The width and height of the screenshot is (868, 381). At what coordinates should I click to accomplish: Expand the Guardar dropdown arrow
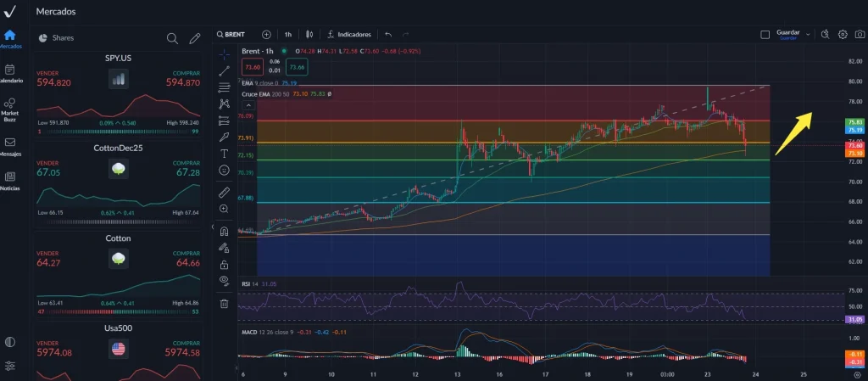808,34
